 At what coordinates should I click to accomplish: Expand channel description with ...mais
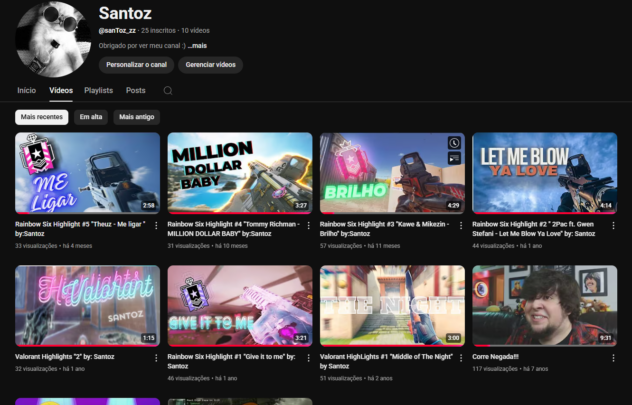tap(197, 46)
